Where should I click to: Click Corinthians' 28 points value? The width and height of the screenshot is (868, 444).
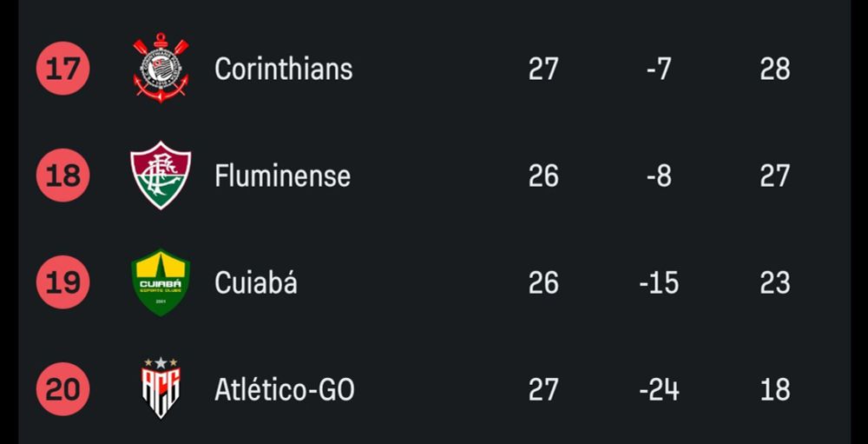pos(774,69)
